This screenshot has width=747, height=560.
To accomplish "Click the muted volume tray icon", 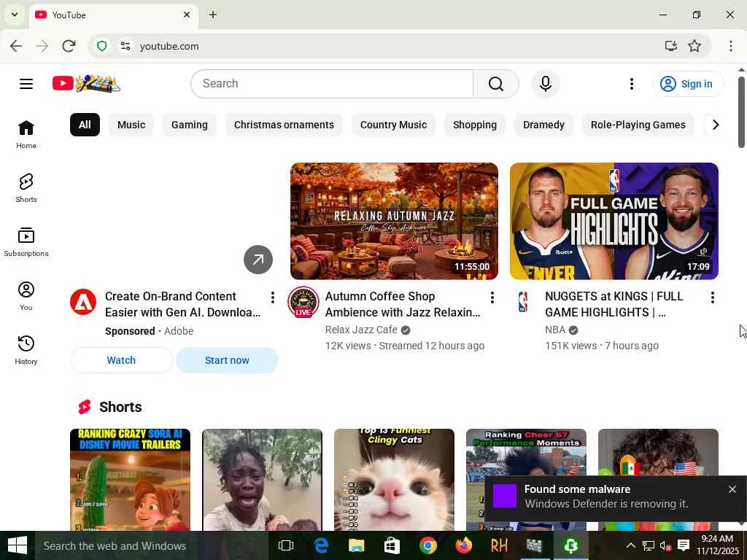I will coord(665,545).
